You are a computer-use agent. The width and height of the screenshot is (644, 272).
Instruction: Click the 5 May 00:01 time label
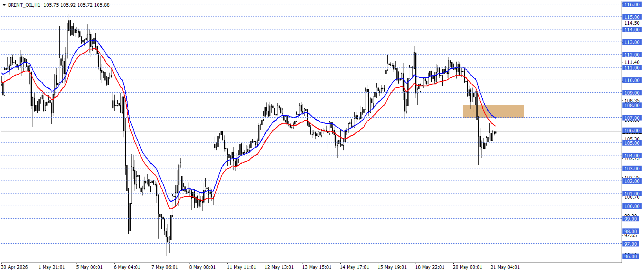[89, 267]
